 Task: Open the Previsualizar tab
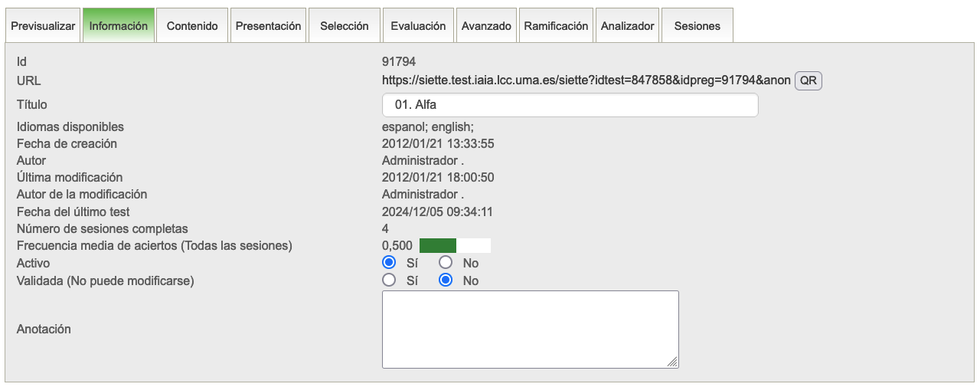coord(43,26)
